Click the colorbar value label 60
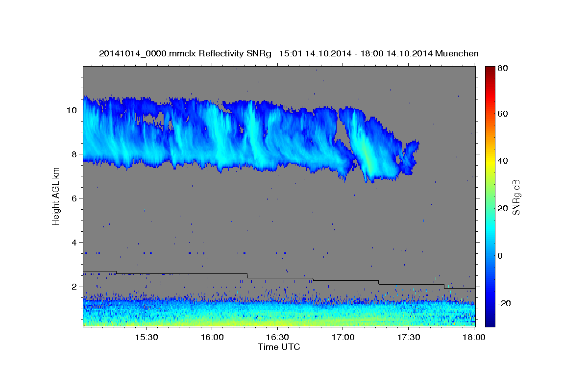 tap(502, 114)
